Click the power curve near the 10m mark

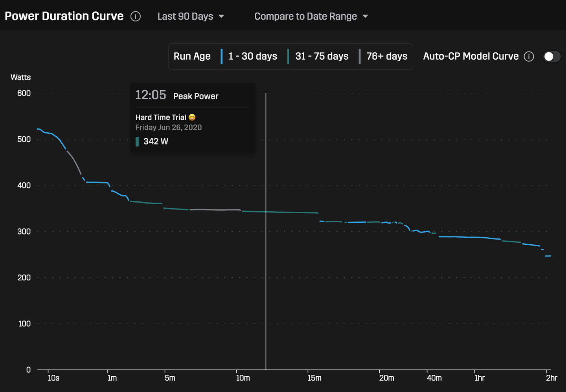click(243, 211)
